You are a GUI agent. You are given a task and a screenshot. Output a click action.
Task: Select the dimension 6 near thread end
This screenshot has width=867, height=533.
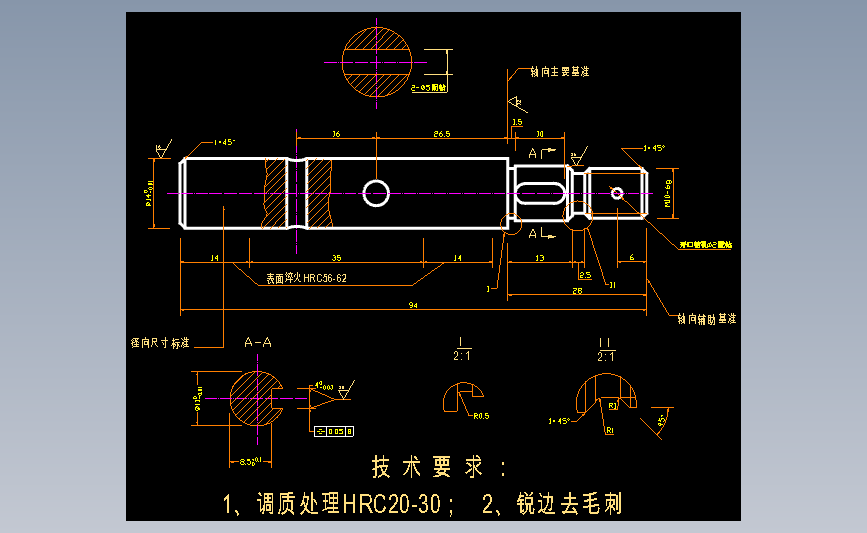pos(632,257)
